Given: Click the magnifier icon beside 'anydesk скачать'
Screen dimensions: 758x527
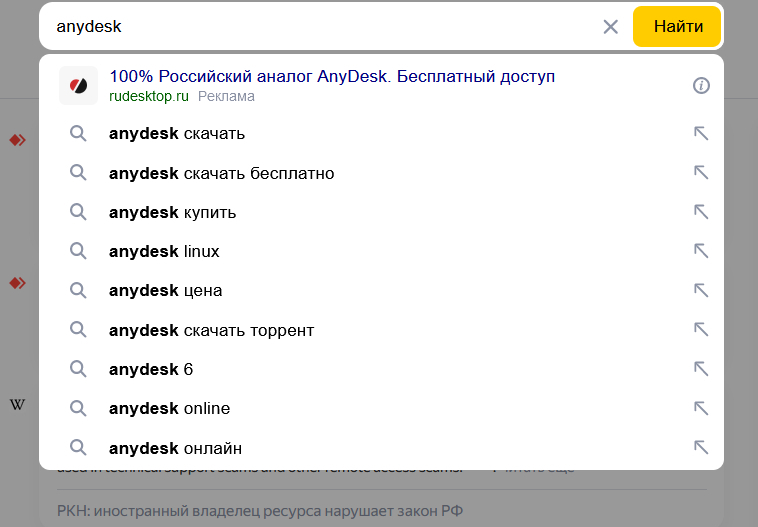Looking at the screenshot, I should click(78, 133).
